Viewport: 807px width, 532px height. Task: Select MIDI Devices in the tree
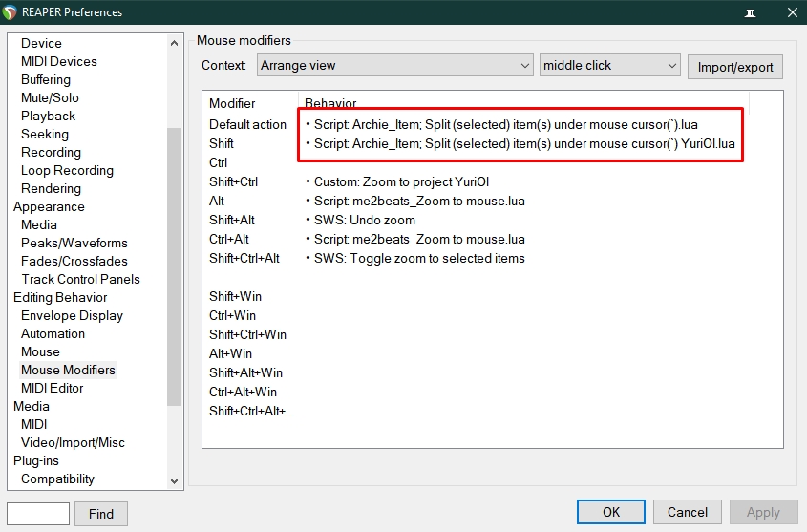(x=58, y=61)
